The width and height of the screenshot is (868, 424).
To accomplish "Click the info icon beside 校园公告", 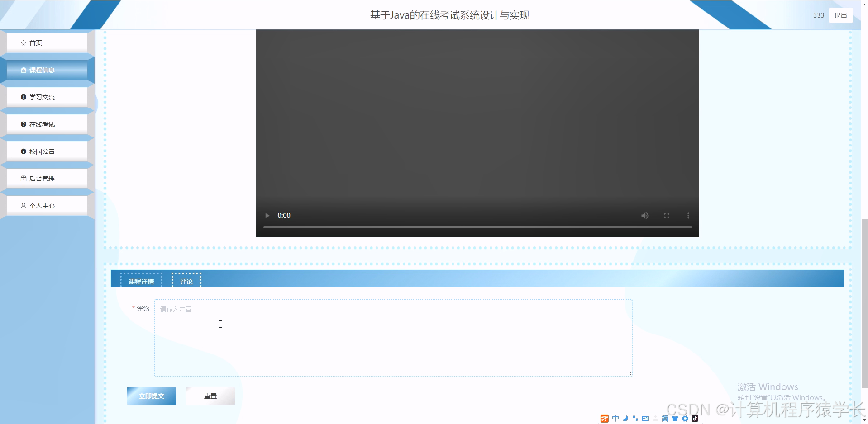I will pos(24,151).
